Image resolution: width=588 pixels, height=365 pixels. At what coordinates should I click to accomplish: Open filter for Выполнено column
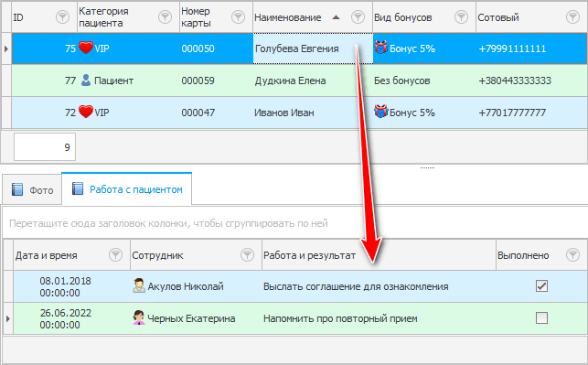point(572,254)
